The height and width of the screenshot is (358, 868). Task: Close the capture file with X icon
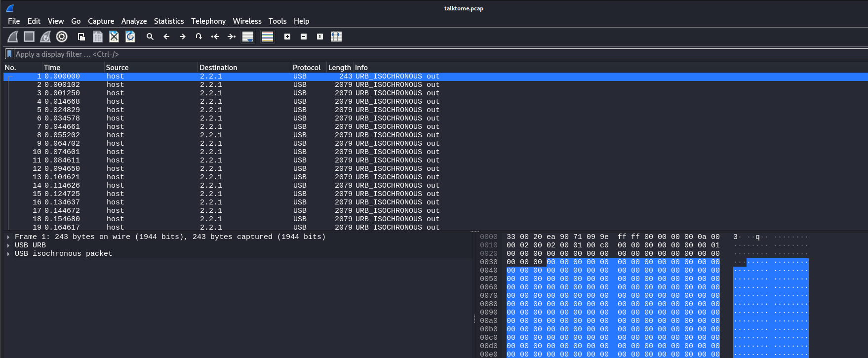[114, 37]
